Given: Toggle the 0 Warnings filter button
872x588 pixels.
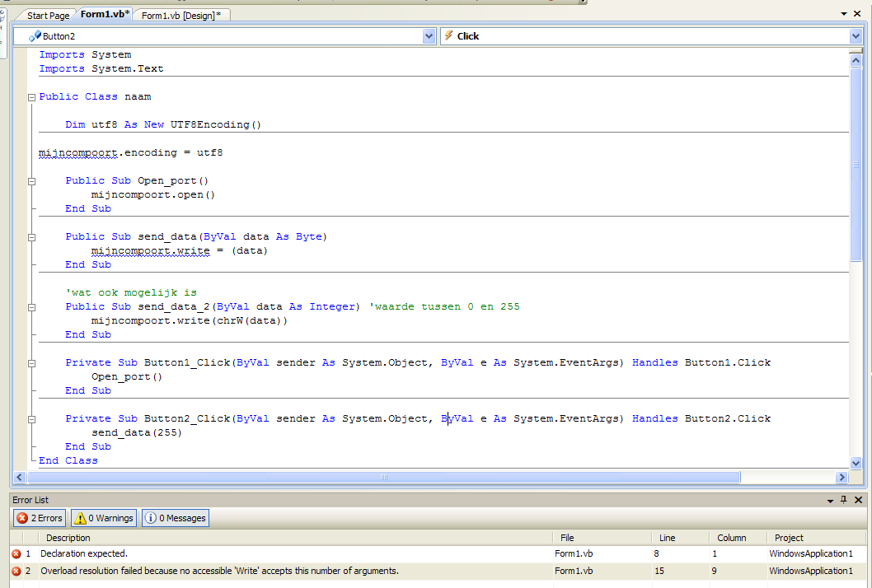Looking at the screenshot, I should [103, 518].
